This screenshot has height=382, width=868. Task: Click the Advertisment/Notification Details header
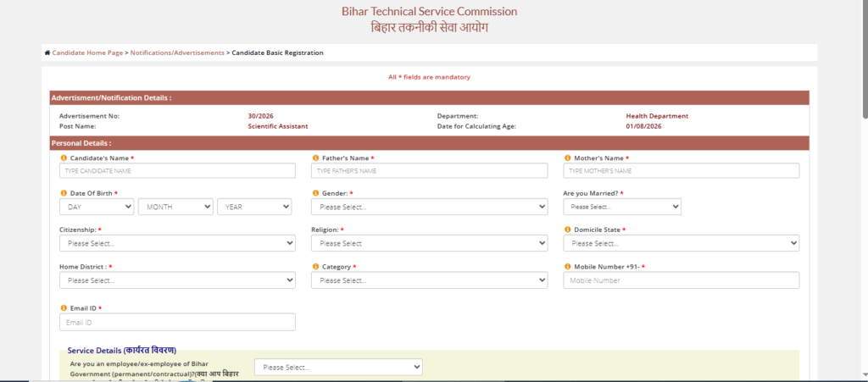[x=430, y=98]
